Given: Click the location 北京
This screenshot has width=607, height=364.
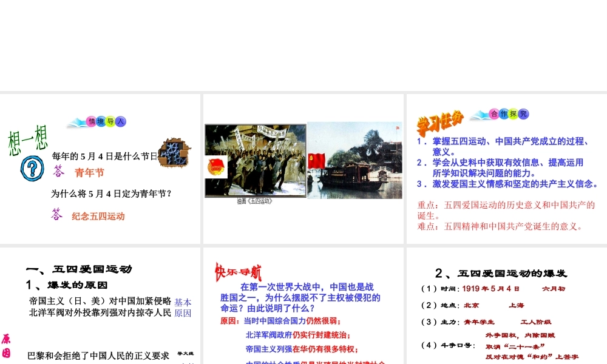Looking at the screenshot, I should [x=471, y=305].
